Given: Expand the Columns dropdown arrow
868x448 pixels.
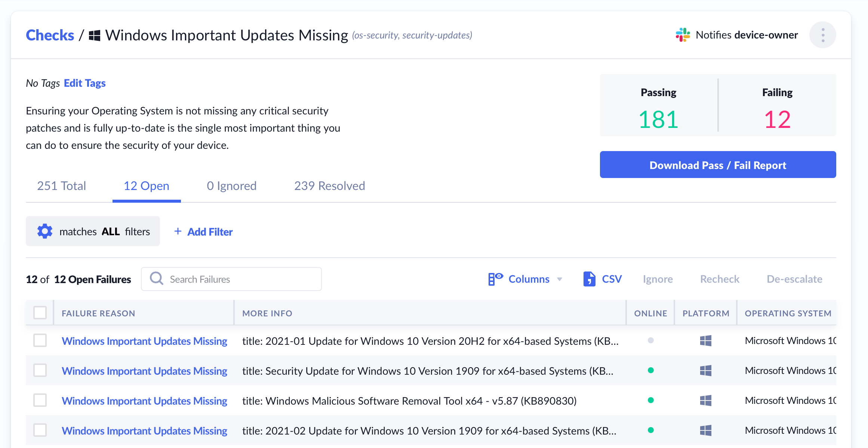Looking at the screenshot, I should tap(560, 279).
